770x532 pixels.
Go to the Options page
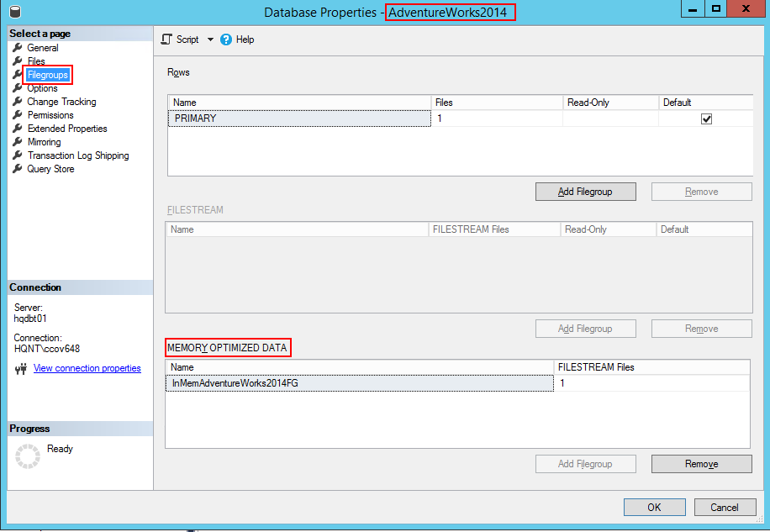pyautogui.click(x=42, y=88)
